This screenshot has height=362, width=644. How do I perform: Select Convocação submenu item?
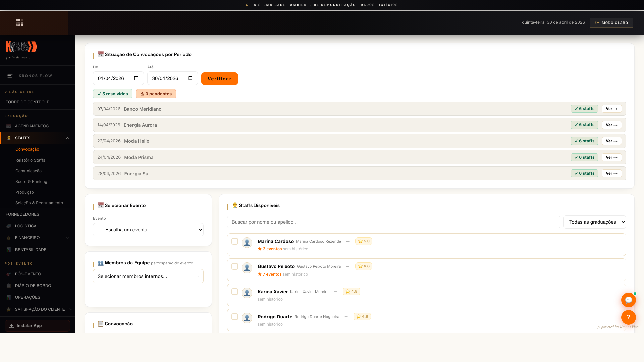click(x=27, y=149)
